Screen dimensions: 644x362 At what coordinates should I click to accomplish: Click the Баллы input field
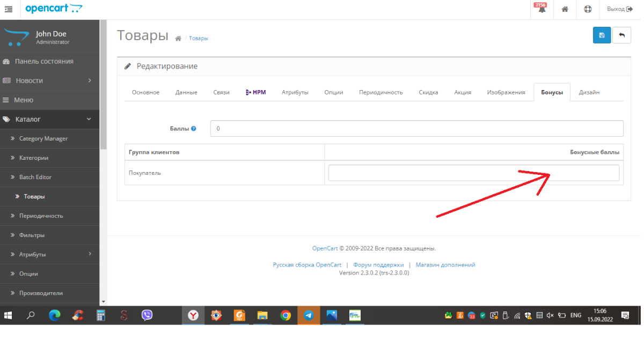(x=416, y=129)
